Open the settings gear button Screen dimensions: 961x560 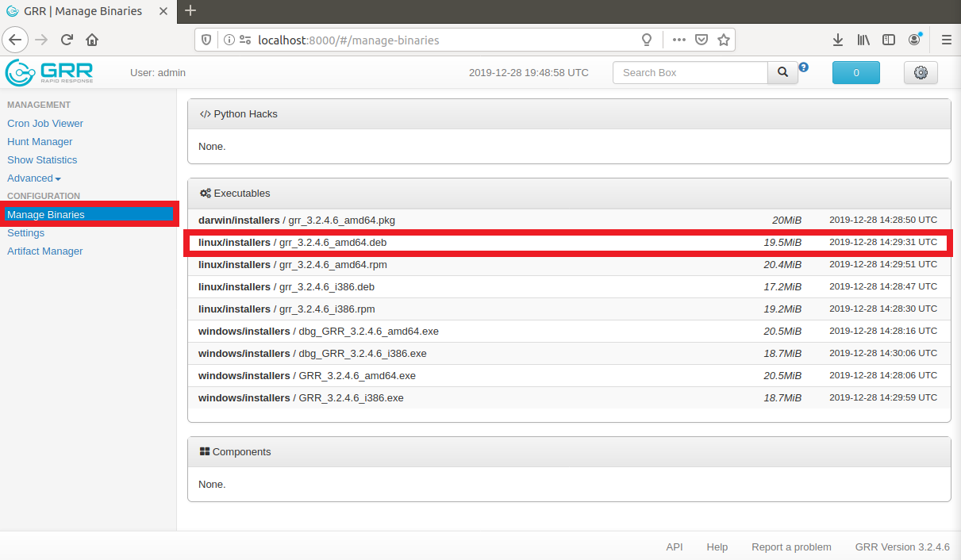921,72
